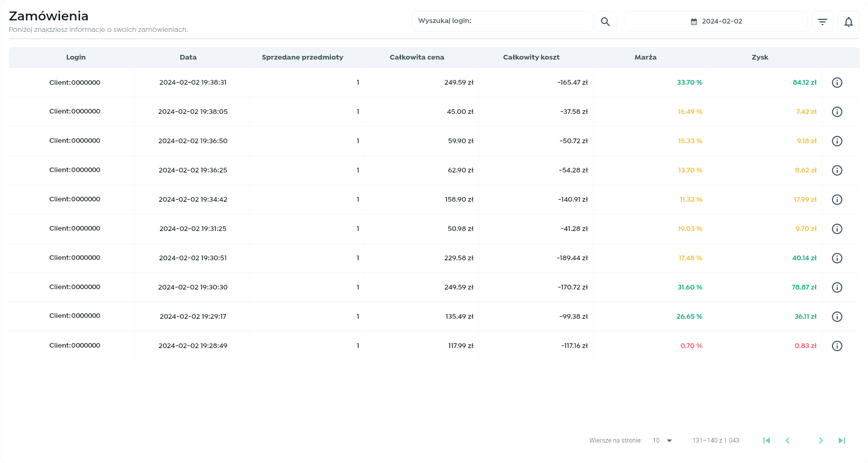The height and width of the screenshot is (463, 868).
Task: Sort by Data column header
Action: point(188,57)
